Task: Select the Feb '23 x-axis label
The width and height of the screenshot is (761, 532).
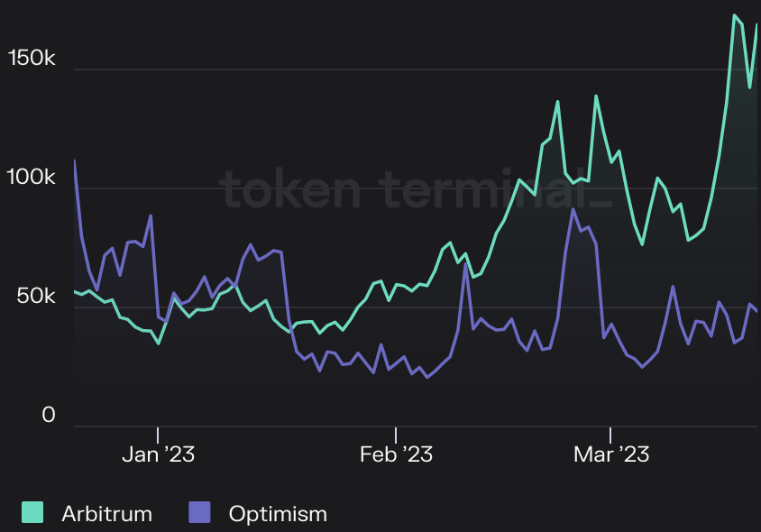Action: coord(396,454)
